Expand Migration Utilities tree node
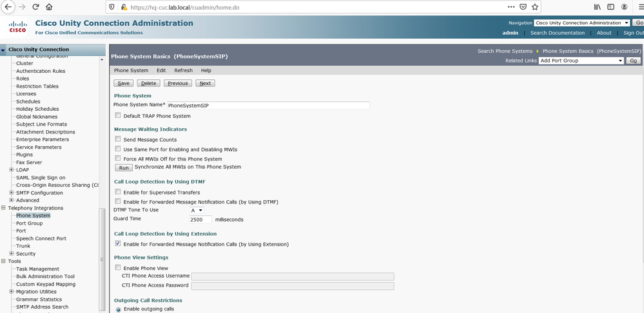 [12, 292]
